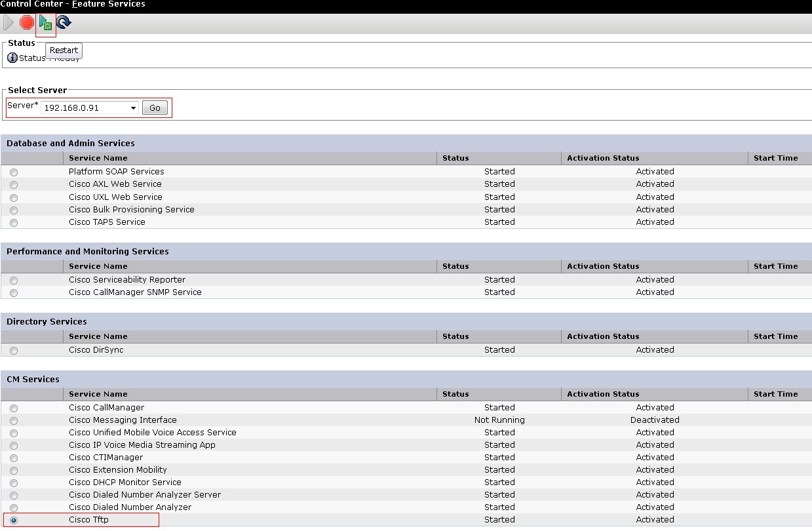Choose the Cisco Extension Mobility radio button
Image resolution: width=812 pixels, height=531 pixels.
(x=14, y=471)
